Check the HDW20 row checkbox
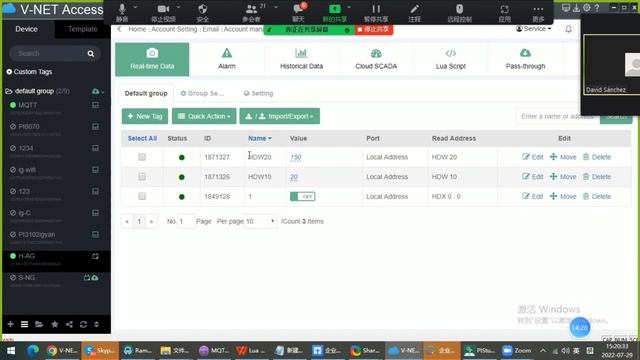The width and height of the screenshot is (640, 360). [142, 157]
